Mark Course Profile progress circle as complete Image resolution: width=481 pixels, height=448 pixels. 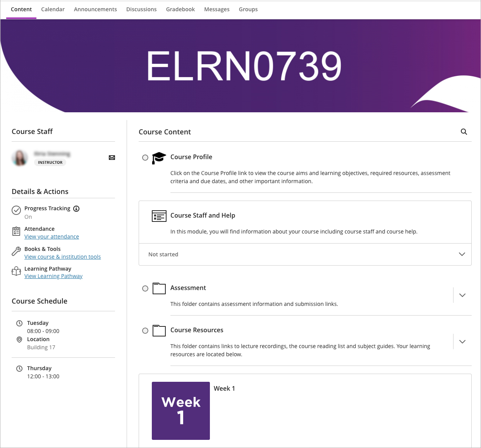145,157
